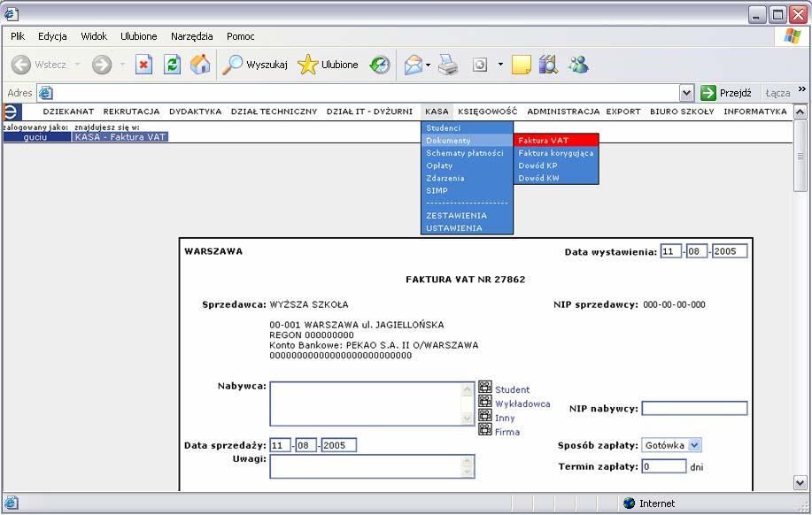This screenshot has width=812, height=515.
Task: Refresh the page with green arrows icon
Action: tap(172, 65)
